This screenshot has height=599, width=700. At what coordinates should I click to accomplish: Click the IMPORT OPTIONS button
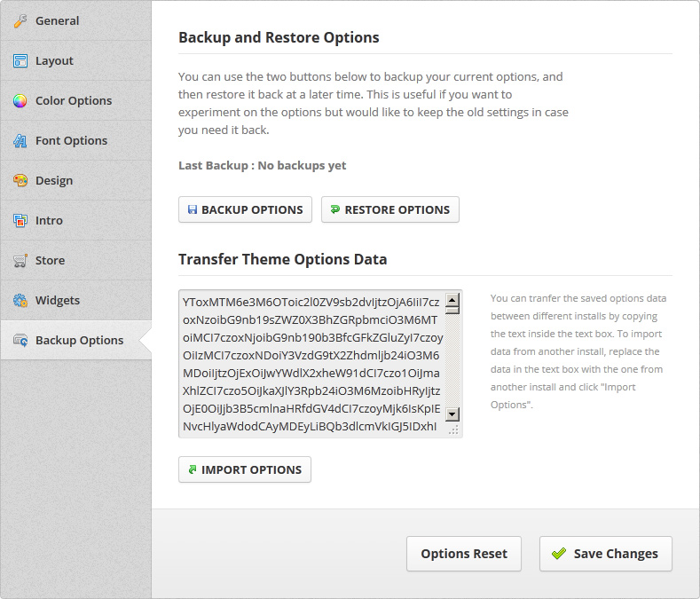point(245,469)
